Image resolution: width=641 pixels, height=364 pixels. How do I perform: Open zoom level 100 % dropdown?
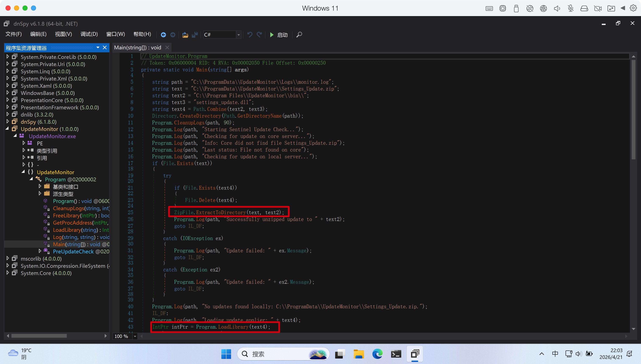coord(135,336)
